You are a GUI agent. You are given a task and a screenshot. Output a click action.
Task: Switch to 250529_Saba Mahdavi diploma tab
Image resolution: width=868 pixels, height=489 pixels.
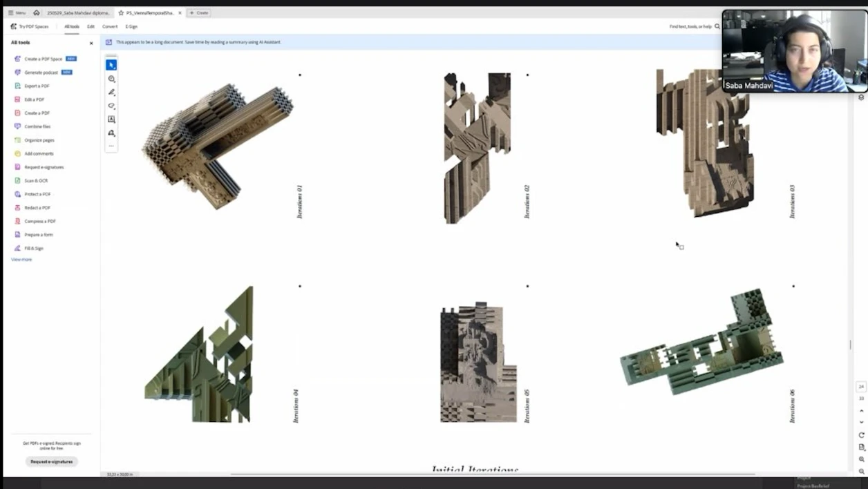[x=78, y=12]
